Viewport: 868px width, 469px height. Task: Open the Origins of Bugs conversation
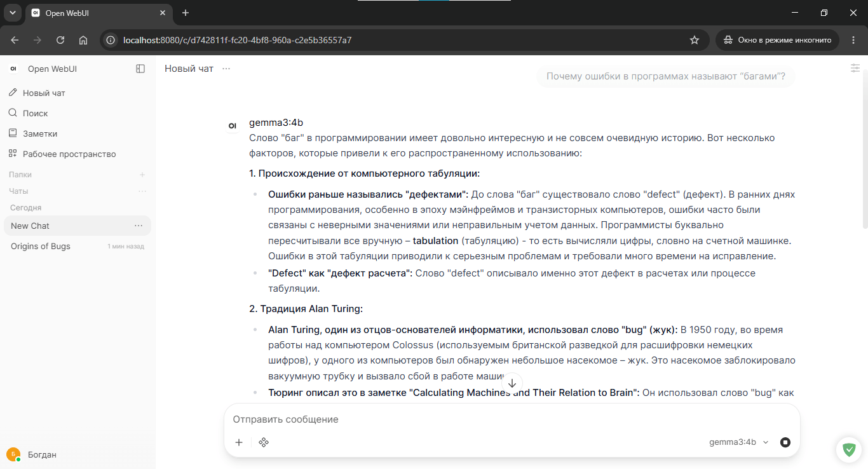click(x=78, y=246)
